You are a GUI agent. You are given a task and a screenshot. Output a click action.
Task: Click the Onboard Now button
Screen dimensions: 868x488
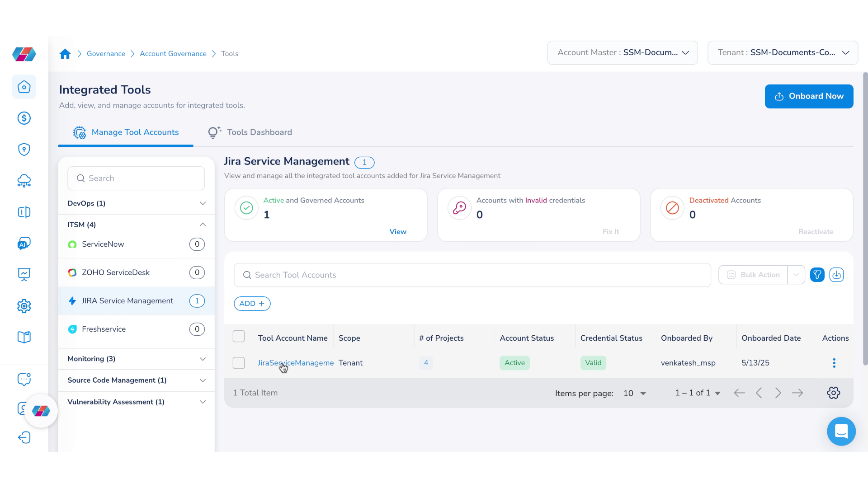point(809,96)
